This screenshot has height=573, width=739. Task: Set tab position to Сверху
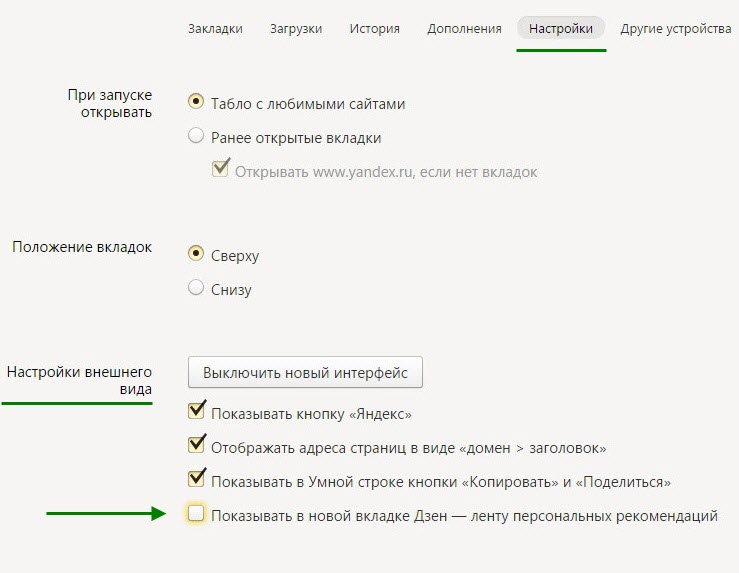pyautogui.click(x=196, y=255)
